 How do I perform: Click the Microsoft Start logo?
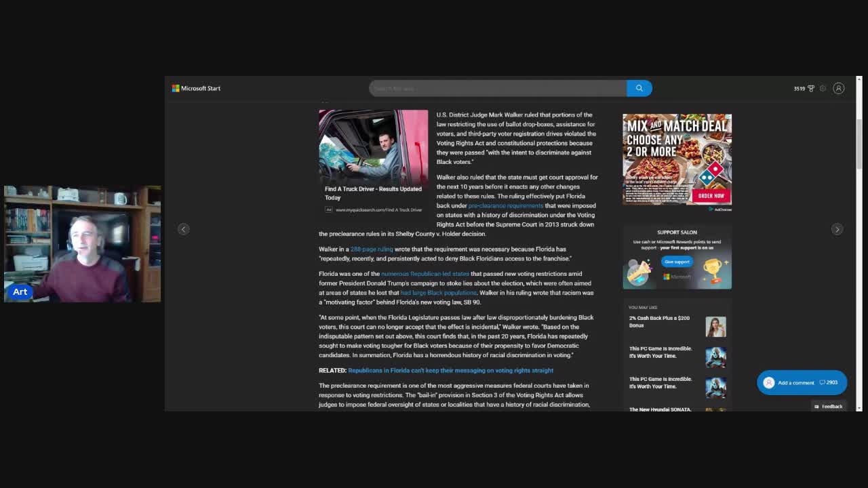pyautogui.click(x=196, y=88)
